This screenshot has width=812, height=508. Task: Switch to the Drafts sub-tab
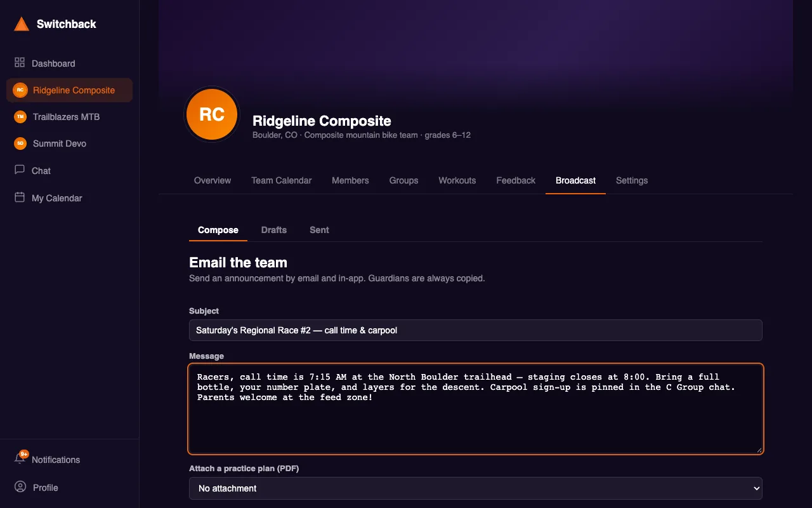pos(274,230)
